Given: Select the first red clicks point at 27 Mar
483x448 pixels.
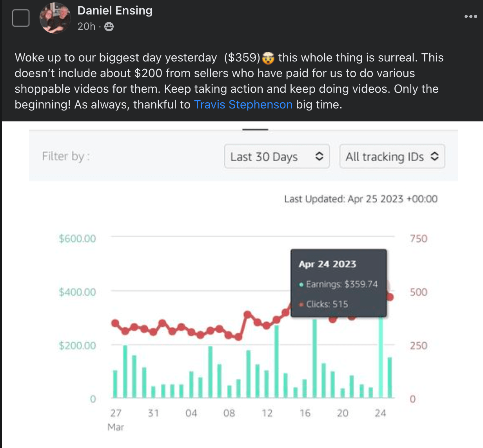Looking at the screenshot, I should click(x=115, y=323).
